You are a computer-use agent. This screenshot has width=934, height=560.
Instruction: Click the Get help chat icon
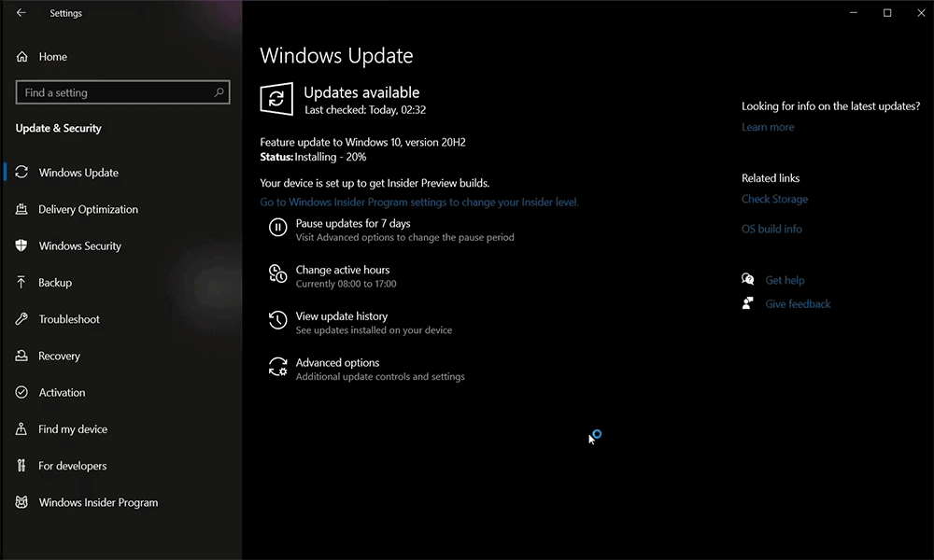(747, 279)
